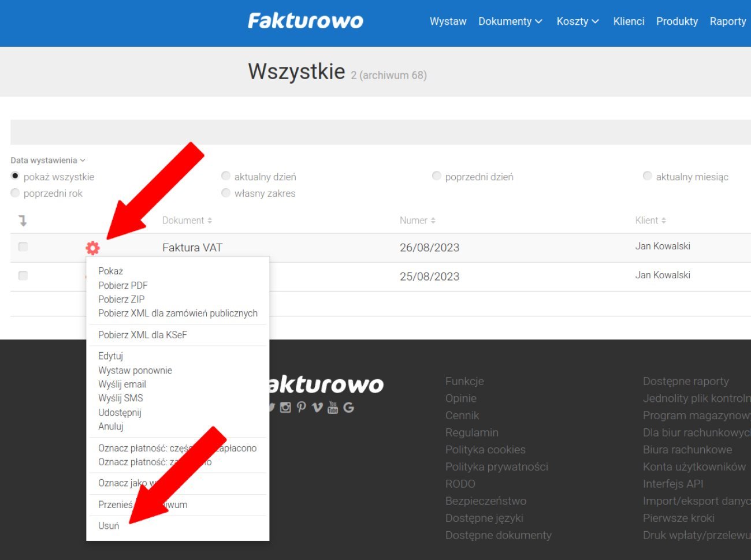
Task: Open "Dostępne języki" in the footer
Action: coord(484,518)
